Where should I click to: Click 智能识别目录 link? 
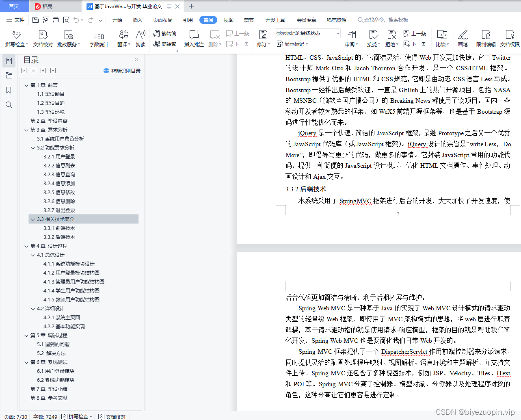tap(122, 71)
